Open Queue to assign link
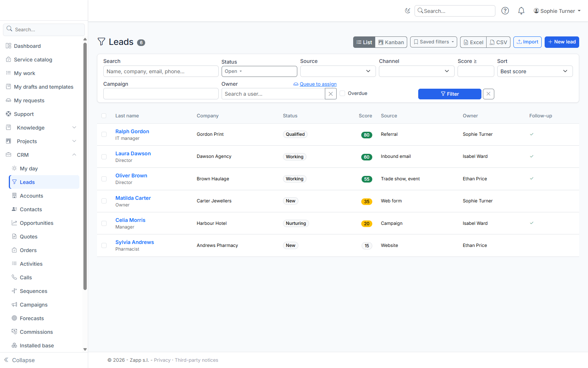This screenshot has width=588, height=368. click(x=318, y=84)
